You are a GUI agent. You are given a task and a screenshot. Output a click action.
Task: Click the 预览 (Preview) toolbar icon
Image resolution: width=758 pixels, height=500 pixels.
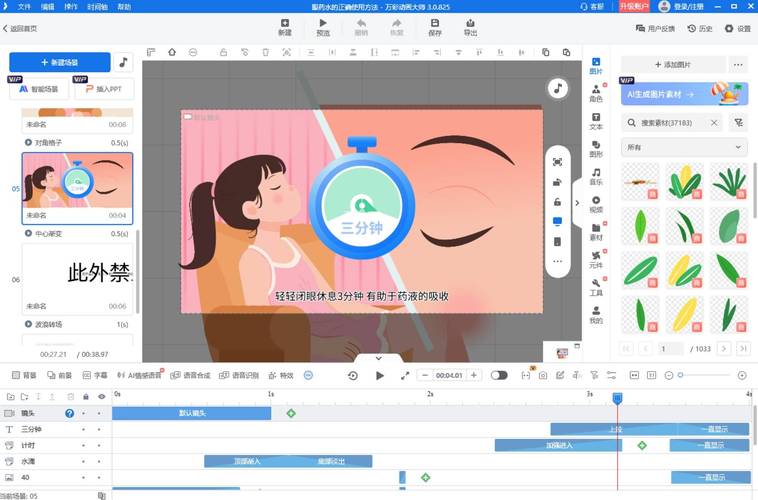point(323,27)
